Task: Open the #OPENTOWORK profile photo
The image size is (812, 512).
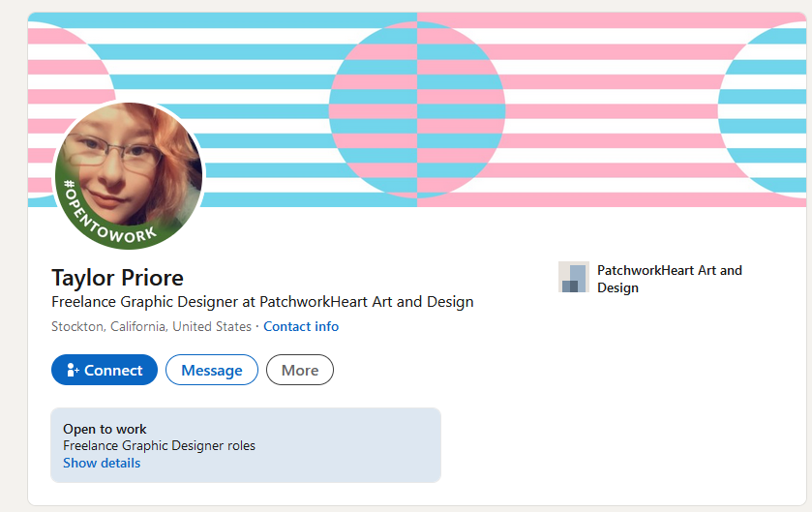Action: tap(129, 175)
